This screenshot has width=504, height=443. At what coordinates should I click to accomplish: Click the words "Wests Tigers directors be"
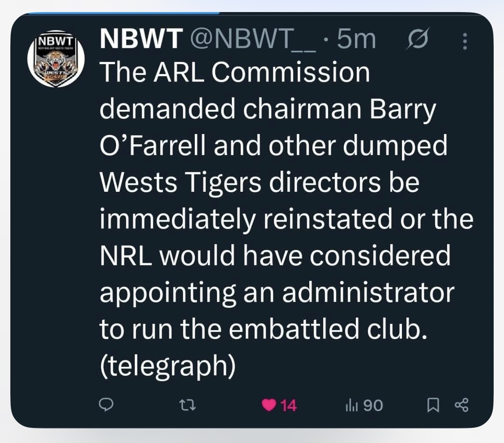coord(259,184)
